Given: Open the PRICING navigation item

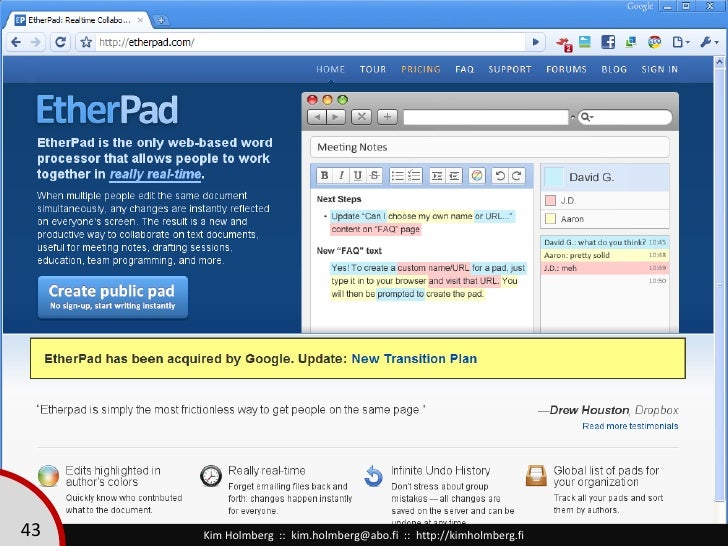Looking at the screenshot, I should [x=421, y=69].
